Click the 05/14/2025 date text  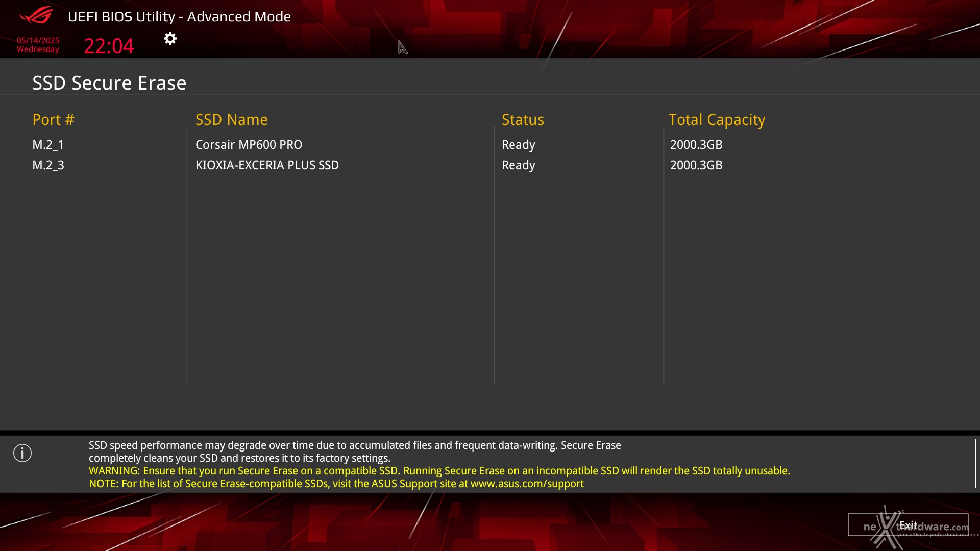click(38, 40)
